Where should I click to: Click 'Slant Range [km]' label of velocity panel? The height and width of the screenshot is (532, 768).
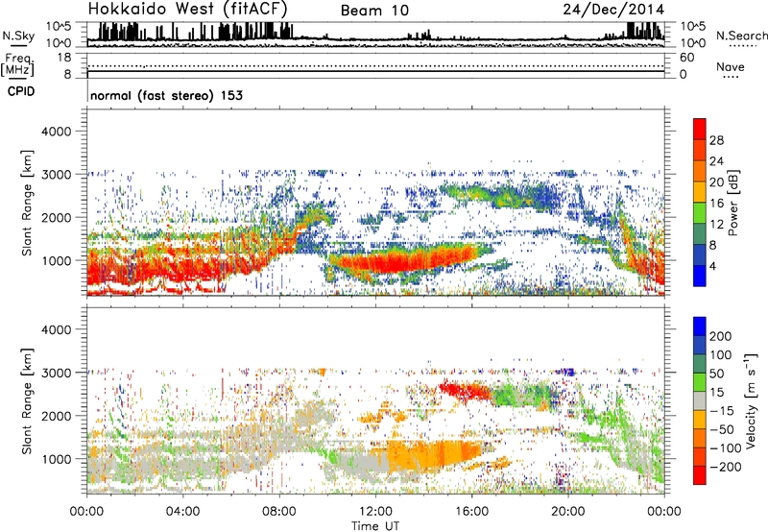(27, 400)
